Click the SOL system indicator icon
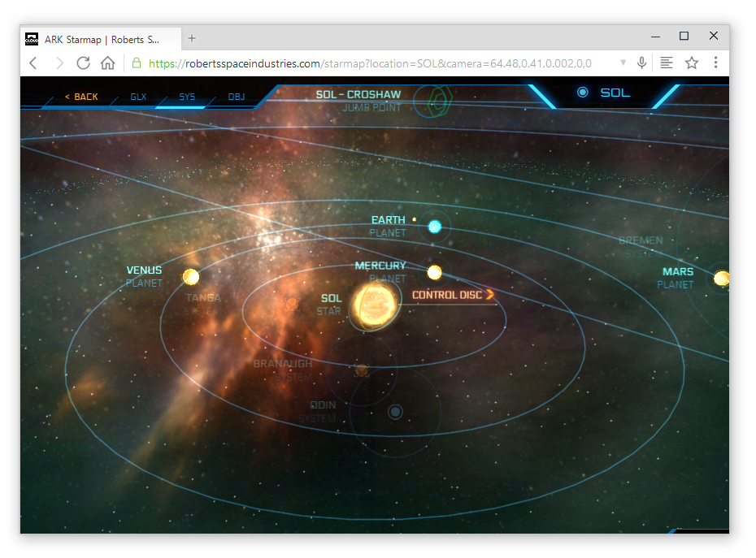756x558 pixels. click(x=582, y=92)
